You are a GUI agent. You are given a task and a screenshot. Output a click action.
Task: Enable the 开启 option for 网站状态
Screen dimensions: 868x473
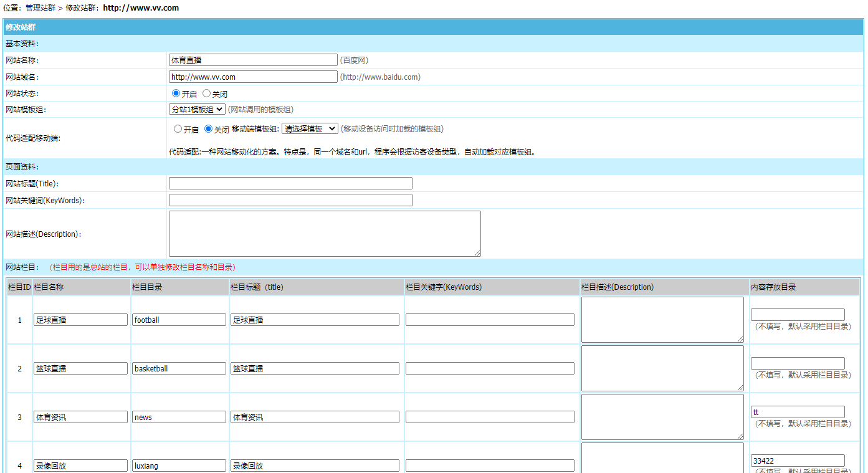click(x=176, y=93)
